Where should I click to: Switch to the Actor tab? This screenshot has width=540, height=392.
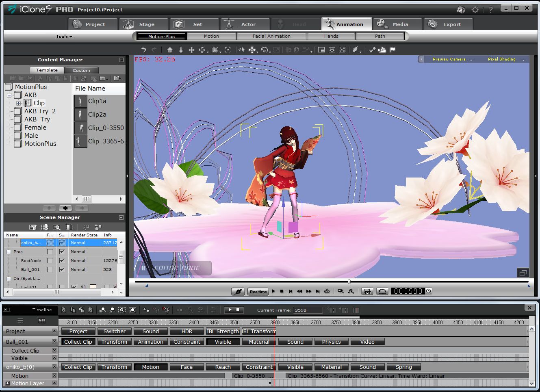[245, 24]
